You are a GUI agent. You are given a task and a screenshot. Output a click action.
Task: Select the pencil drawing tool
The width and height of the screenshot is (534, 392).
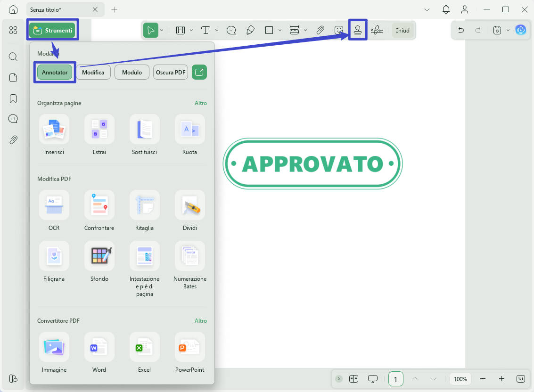(x=250, y=30)
